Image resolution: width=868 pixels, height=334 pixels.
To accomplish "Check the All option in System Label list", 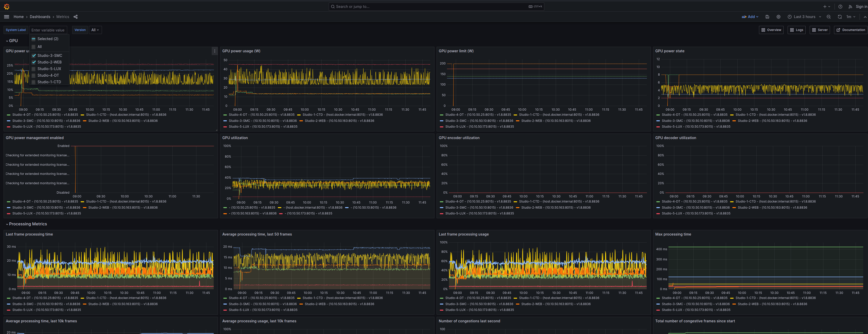I will (34, 47).
